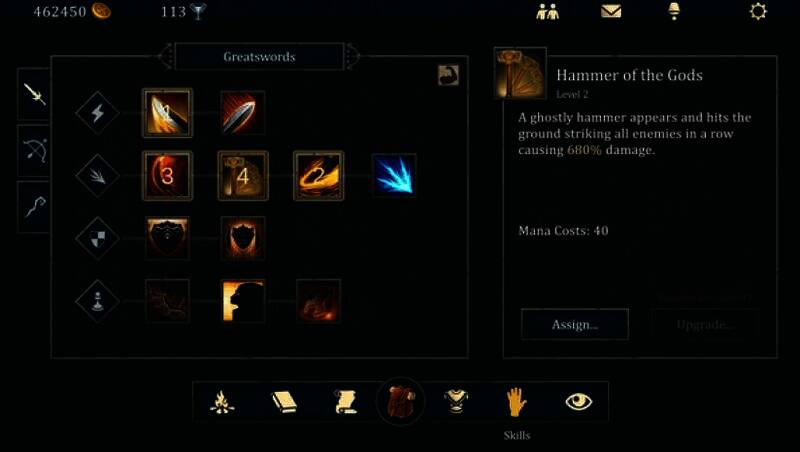Image resolution: width=800 pixels, height=452 pixels.
Task: Open the campfire menu icon
Action: click(222, 402)
